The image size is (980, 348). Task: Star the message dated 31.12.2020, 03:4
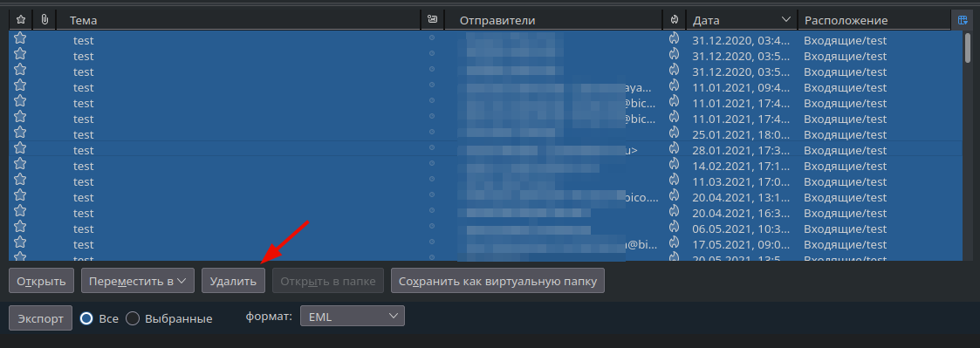point(20,38)
